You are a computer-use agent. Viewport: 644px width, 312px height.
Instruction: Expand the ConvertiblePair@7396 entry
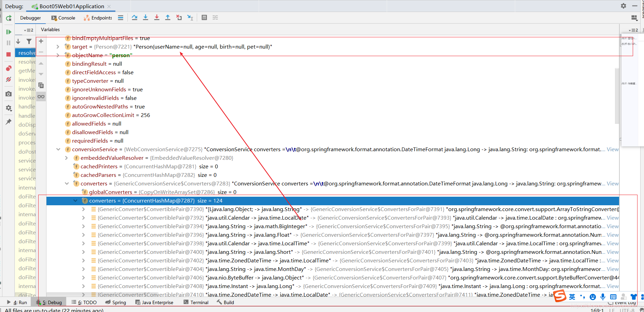(84, 235)
